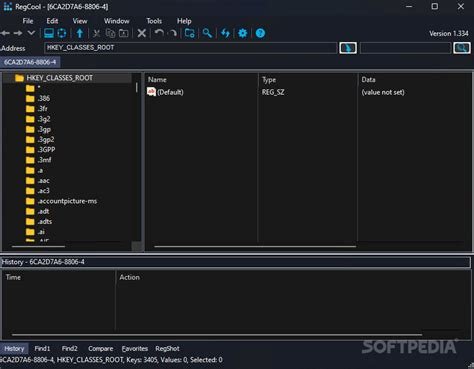This screenshot has width=474, height=369.
Task: Switch to the Compare tab
Action: tap(101, 349)
